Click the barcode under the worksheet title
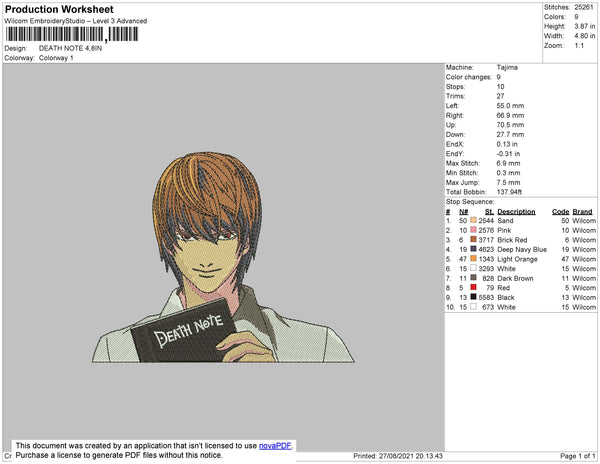This screenshot has width=600, height=464. (72, 34)
